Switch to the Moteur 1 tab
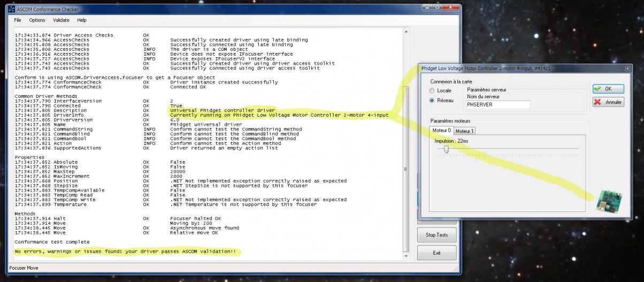This screenshot has width=644, height=282. [464, 131]
